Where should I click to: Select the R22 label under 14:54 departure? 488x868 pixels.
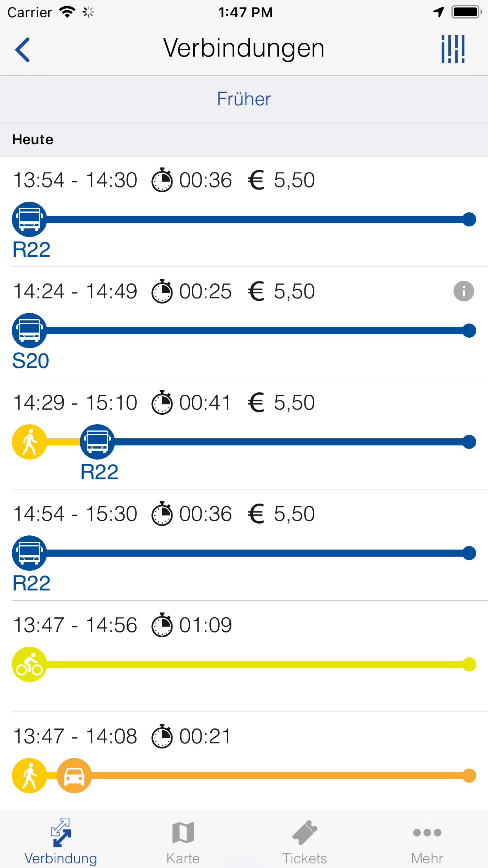[x=31, y=583]
